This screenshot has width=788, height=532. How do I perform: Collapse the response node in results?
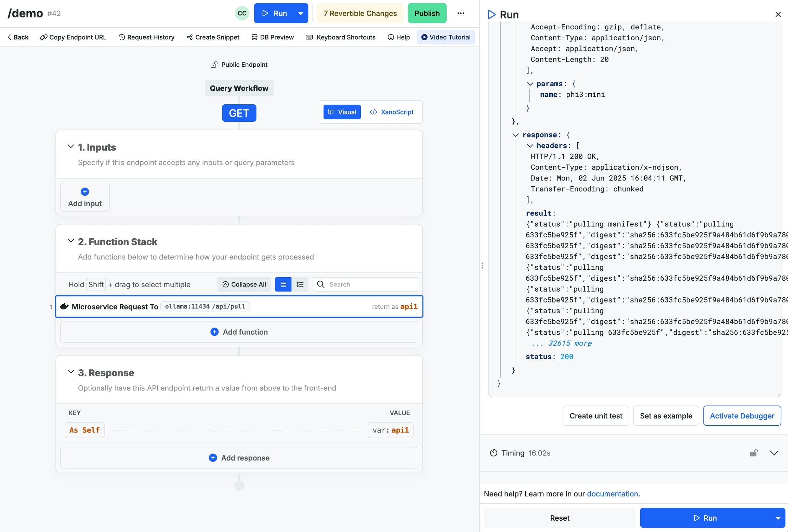515,135
